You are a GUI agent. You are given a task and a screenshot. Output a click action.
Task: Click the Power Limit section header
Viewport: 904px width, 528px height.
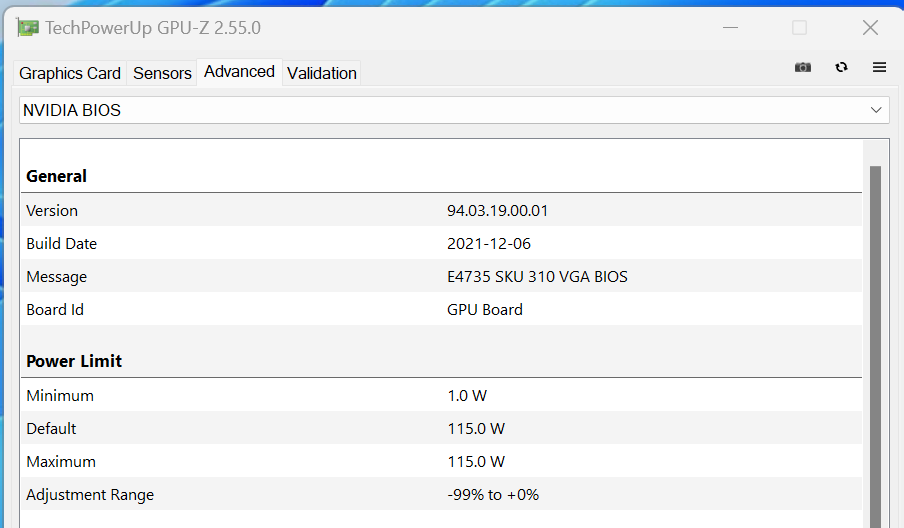tap(74, 361)
